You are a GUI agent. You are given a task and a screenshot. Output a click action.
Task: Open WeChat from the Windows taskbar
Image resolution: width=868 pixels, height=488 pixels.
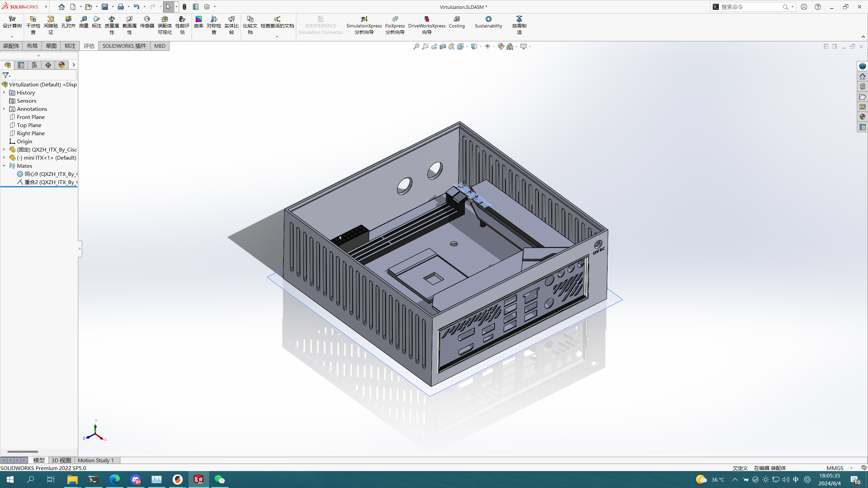219,480
